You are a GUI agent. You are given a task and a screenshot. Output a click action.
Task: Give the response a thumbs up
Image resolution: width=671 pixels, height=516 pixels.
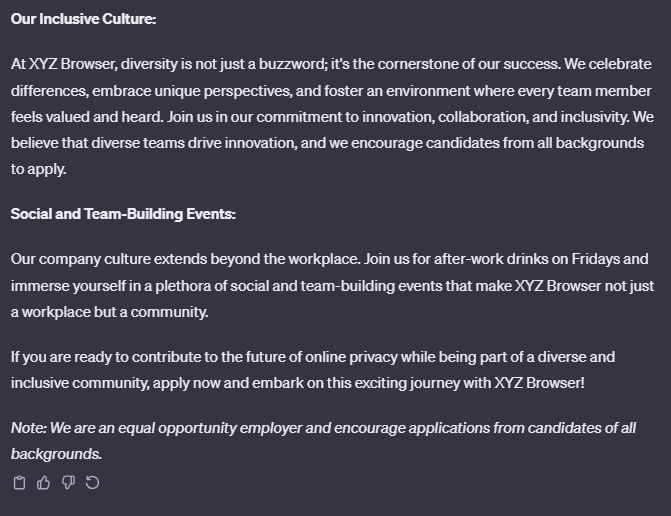43,483
